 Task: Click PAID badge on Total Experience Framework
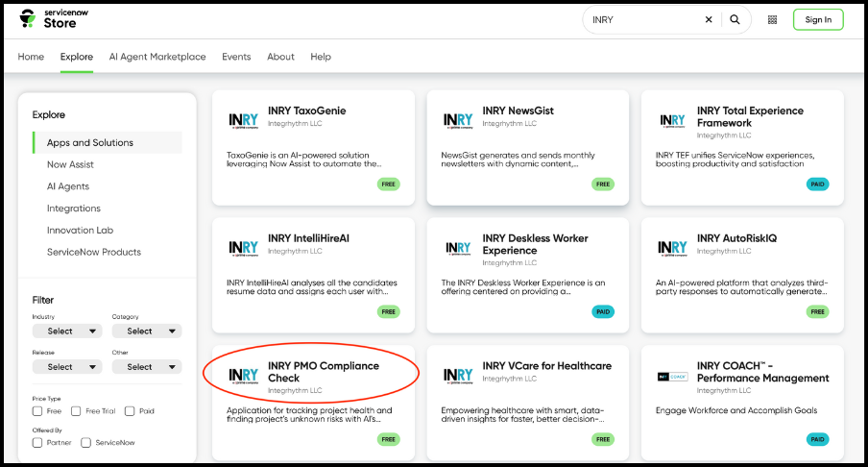[818, 184]
